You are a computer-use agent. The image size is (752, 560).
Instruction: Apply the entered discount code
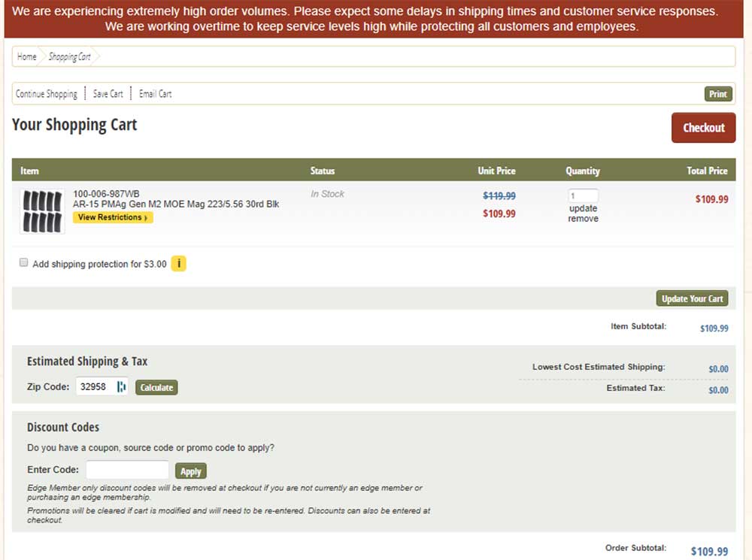(x=190, y=471)
